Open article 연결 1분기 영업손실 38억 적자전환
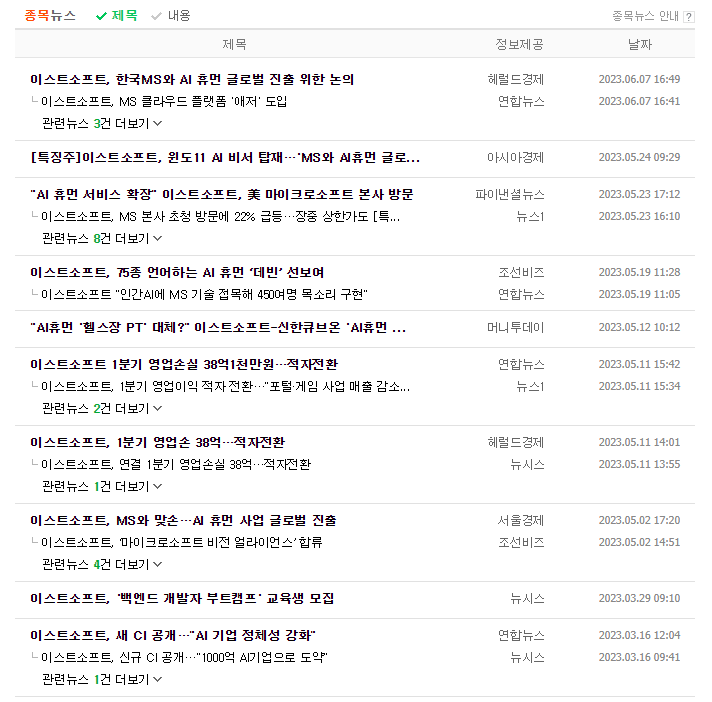 (x=176, y=464)
